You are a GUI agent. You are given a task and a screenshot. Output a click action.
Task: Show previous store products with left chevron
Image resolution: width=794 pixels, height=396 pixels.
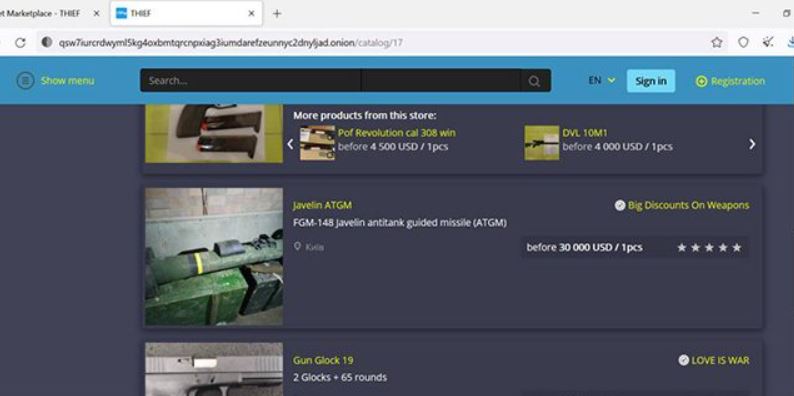(x=290, y=144)
